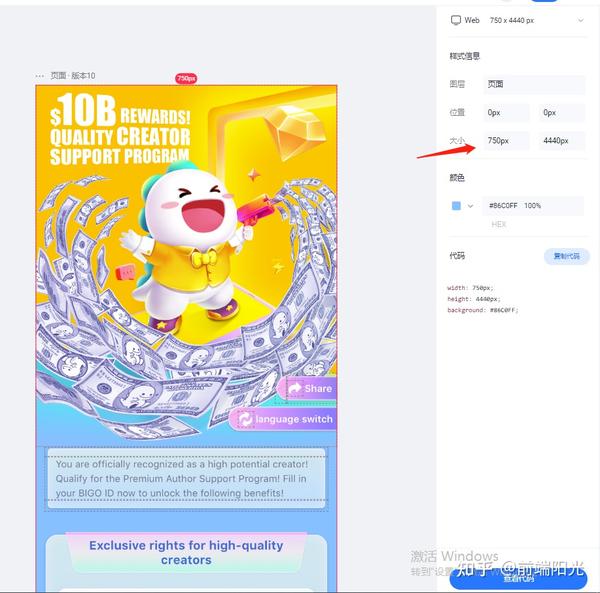Click the language switch refresh icon
This screenshot has height=593, width=600.
click(245, 419)
